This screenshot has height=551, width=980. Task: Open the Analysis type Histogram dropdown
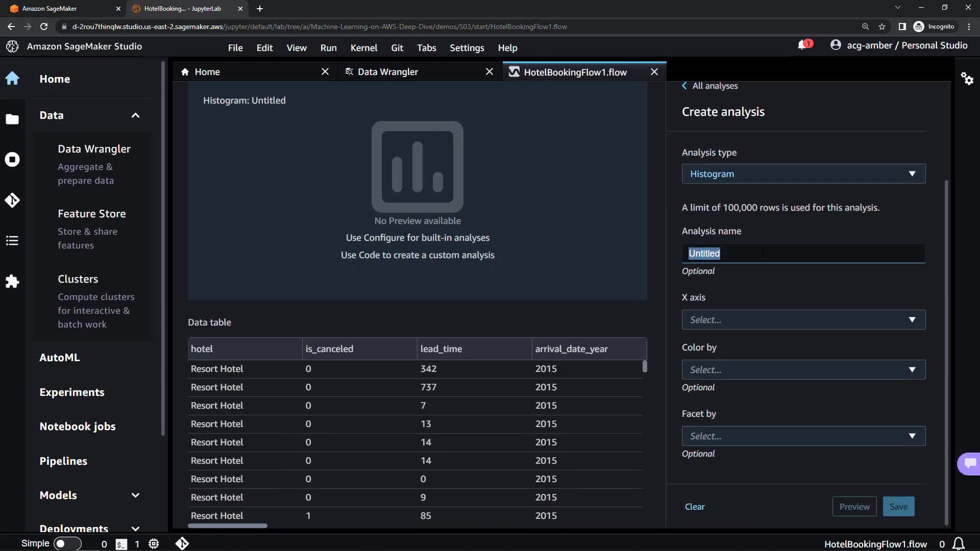click(x=803, y=174)
